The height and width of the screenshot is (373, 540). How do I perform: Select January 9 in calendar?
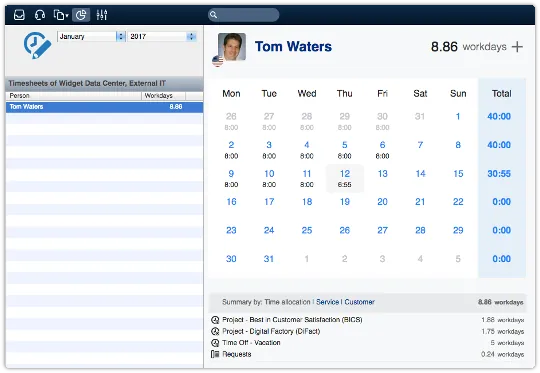click(x=231, y=178)
